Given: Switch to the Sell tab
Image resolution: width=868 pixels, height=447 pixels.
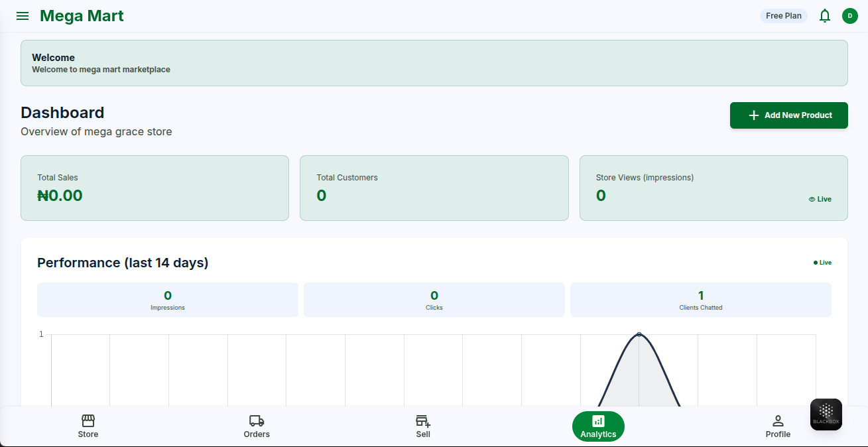Looking at the screenshot, I should tap(423, 426).
